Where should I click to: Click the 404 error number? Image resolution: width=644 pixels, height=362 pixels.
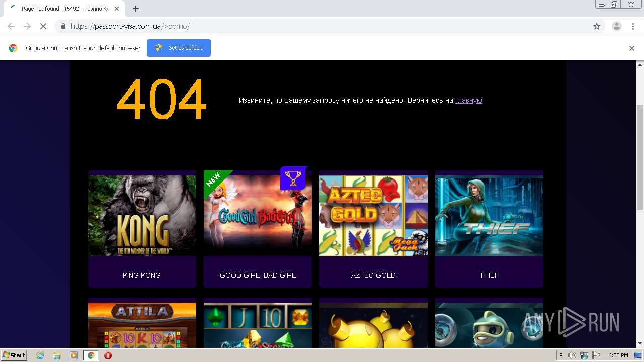162,100
